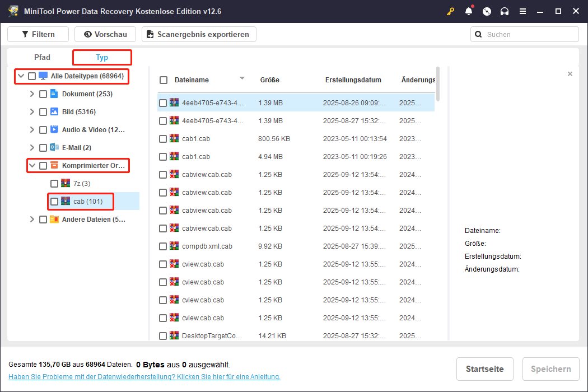
Task: Click the Dateiname sort arrow
Action: (x=242, y=78)
